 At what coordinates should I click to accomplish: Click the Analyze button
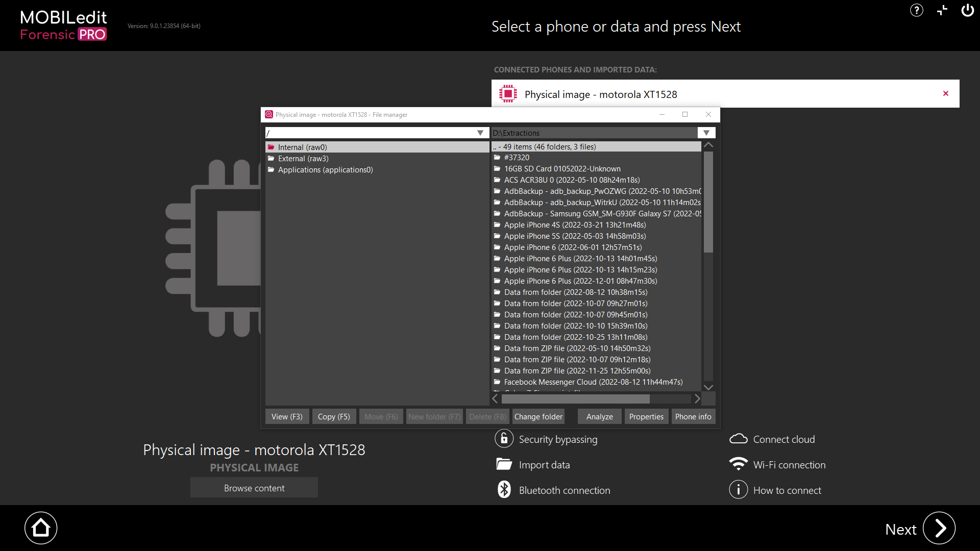coord(599,417)
